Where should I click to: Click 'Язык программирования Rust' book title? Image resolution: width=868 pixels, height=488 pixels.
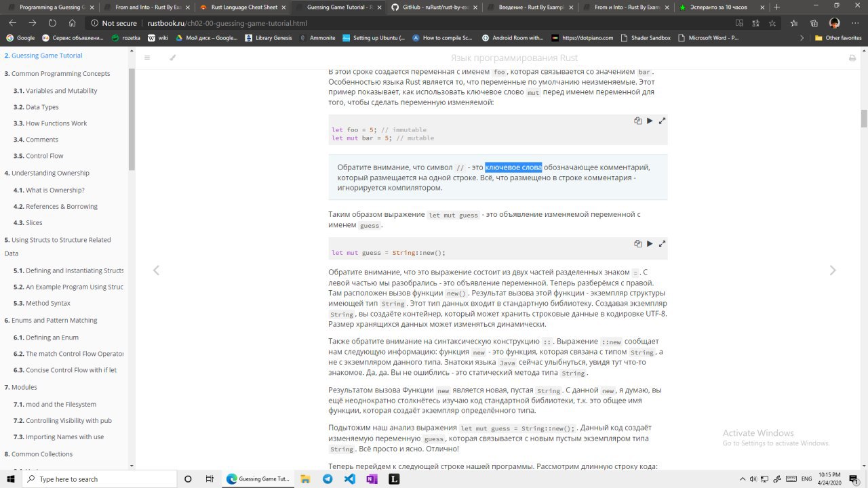514,58
